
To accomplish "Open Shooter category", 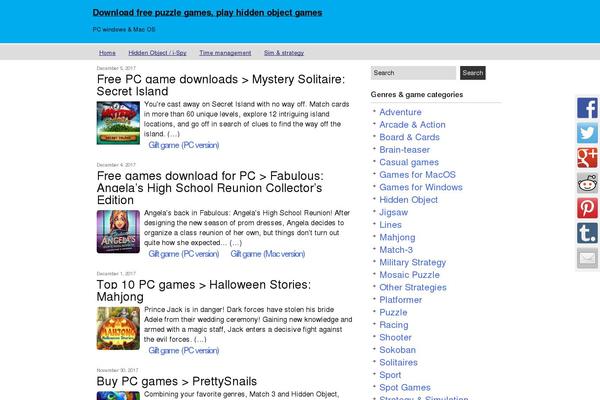I will (x=395, y=338).
